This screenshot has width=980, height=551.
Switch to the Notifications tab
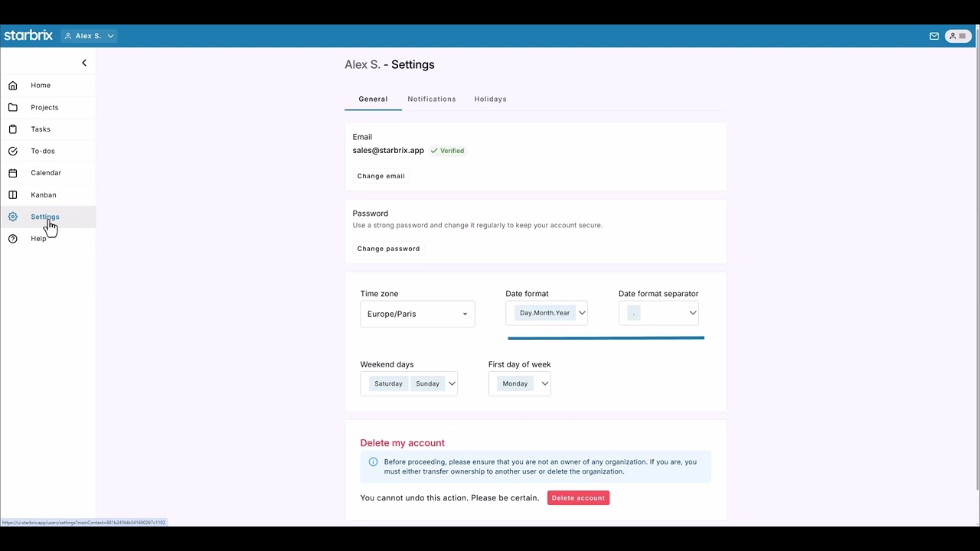point(432,99)
